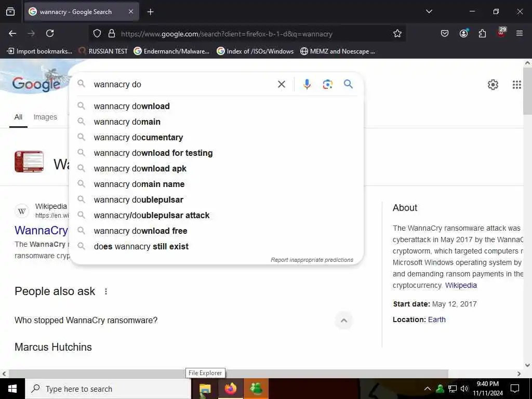Select suggestion wannacry domain name
The image size is (532, 399).
(x=217, y=184)
